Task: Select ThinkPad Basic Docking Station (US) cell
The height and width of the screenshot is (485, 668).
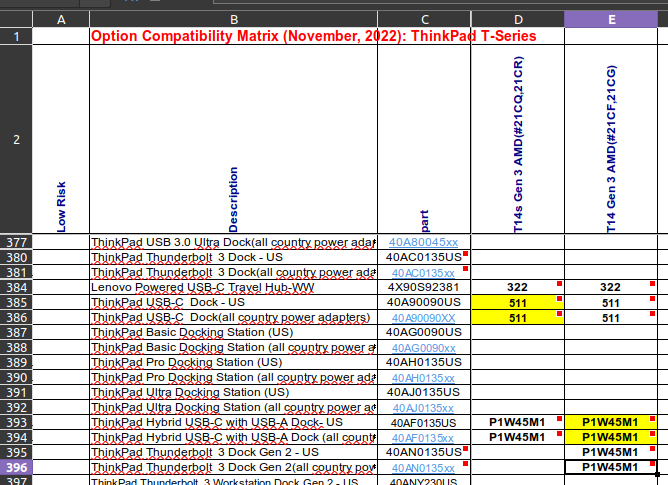Action: (x=233, y=332)
